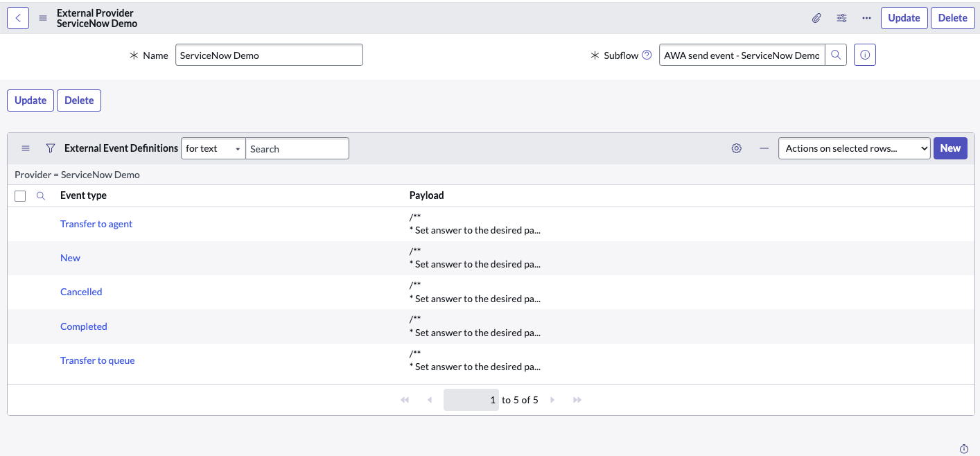Image resolution: width=980 pixels, height=456 pixels.
Task: Focus the Subflow input field
Action: [x=742, y=55]
